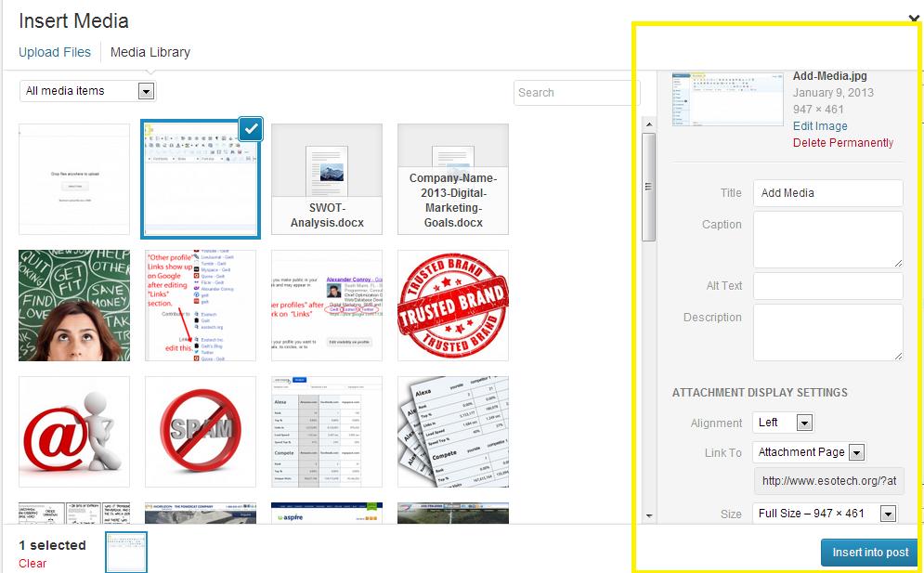Click the 'Add-Media.jpg' file name text
Viewport: 924px width, 573px height.
829,75
